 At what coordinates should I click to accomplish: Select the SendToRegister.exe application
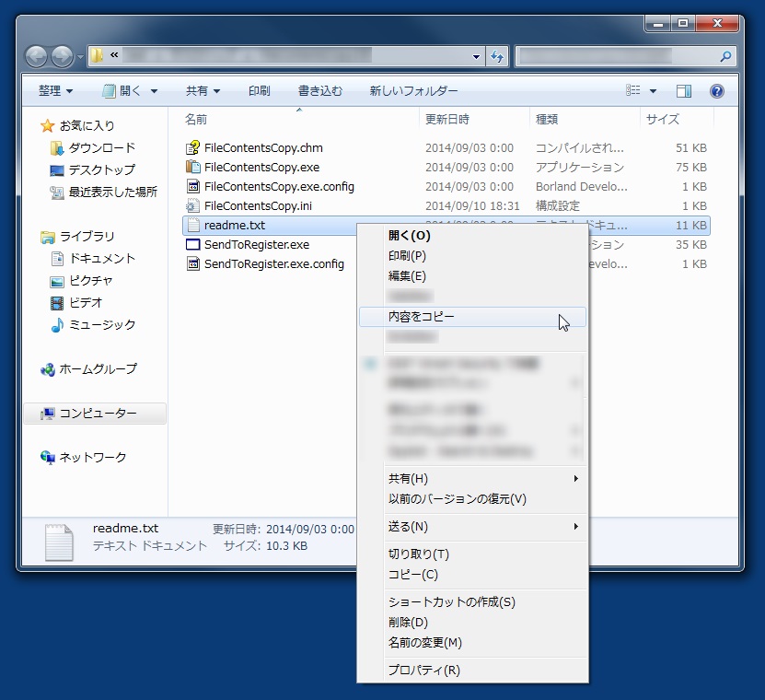click(258, 245)
